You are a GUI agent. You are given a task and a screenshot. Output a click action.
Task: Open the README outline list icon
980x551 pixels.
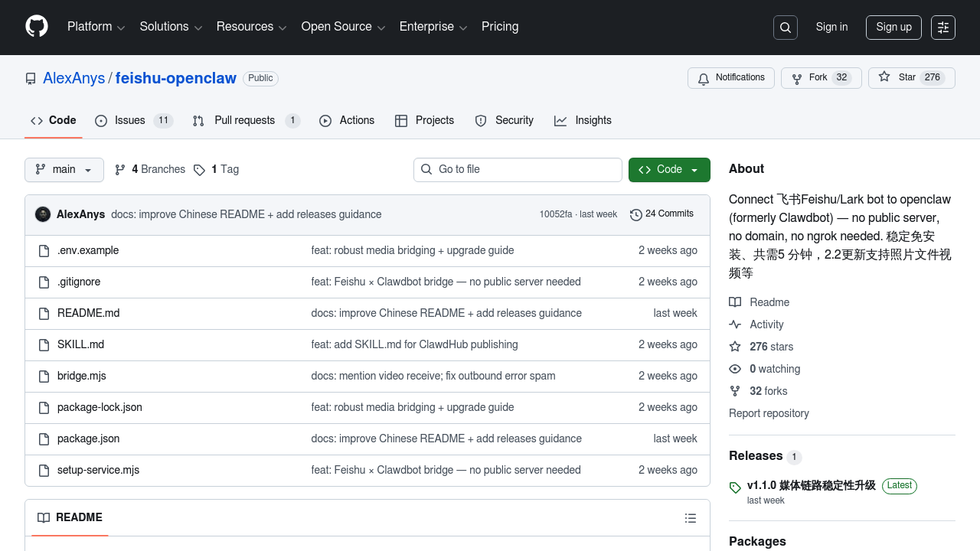tap(690, 518)
